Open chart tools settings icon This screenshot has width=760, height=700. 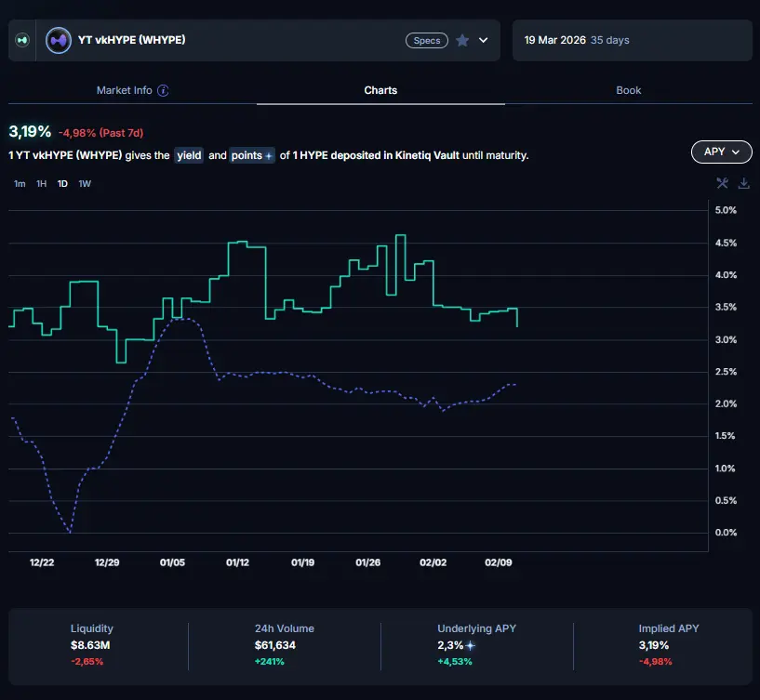[x=722, y=183]
